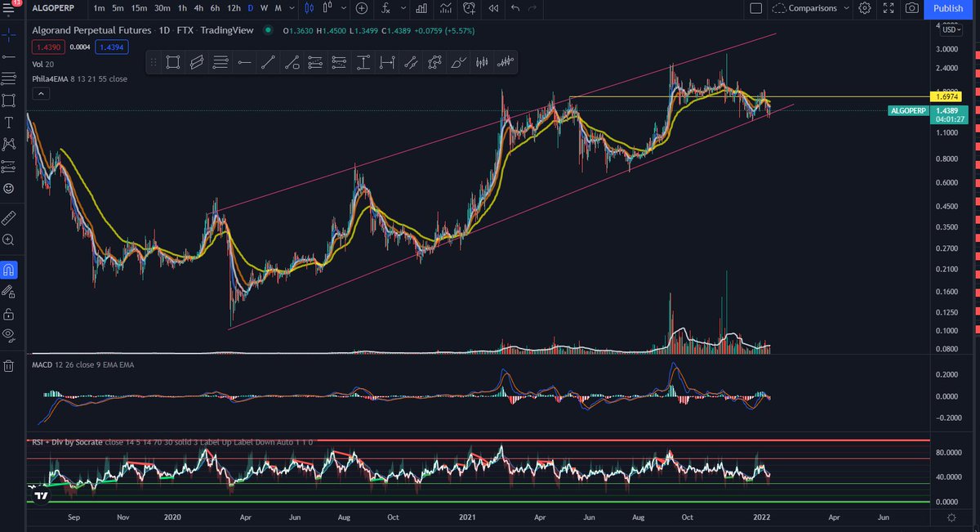Pick rectangle tool in floating favorites toolbar
980x532 pixels.
[172, 62]
